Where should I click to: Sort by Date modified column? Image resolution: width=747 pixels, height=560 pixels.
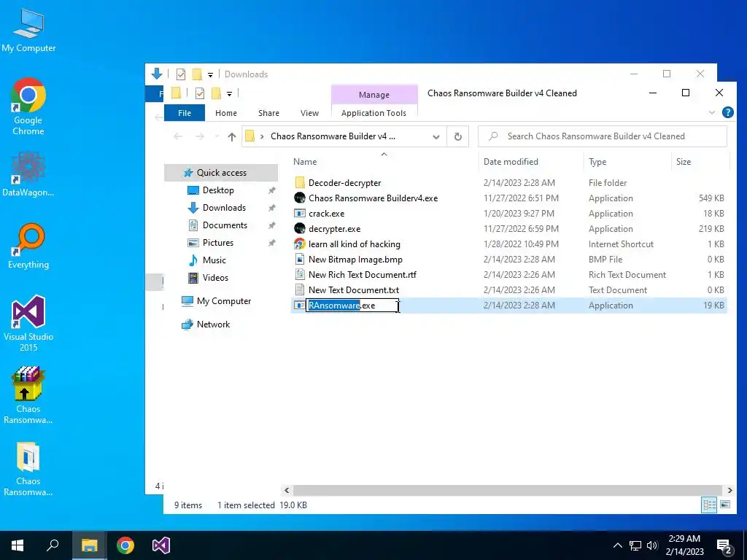(x=530, y=162)
